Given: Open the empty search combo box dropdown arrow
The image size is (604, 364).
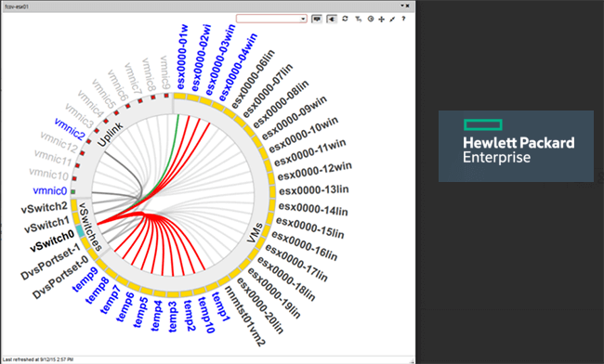Looking at the screenshot, I should coord(303,19).
